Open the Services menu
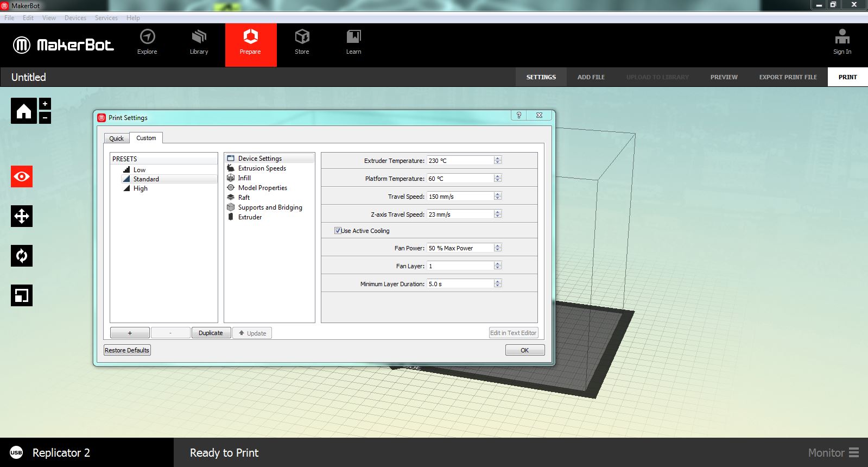The width and height of the screenshot is (868, 467). click(106, 18)
